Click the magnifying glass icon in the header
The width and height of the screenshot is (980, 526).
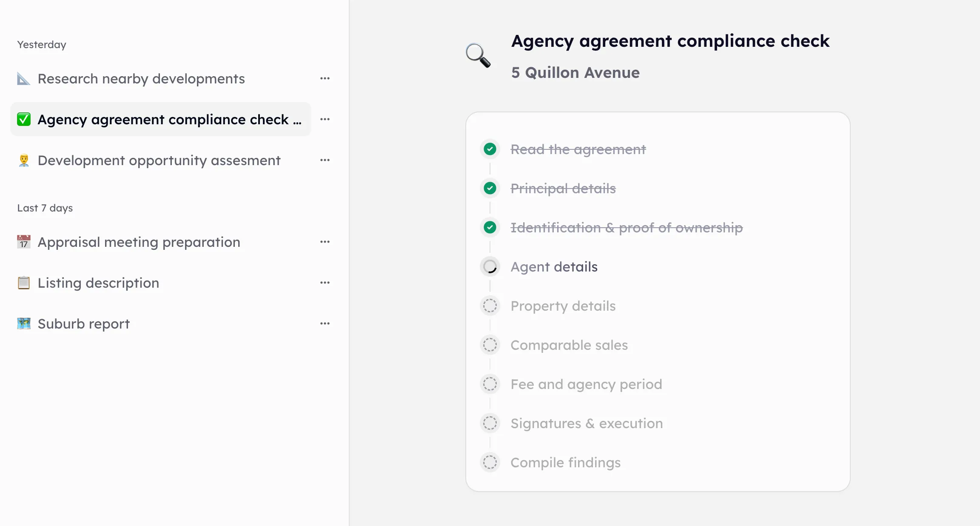[x=478, y=55]
